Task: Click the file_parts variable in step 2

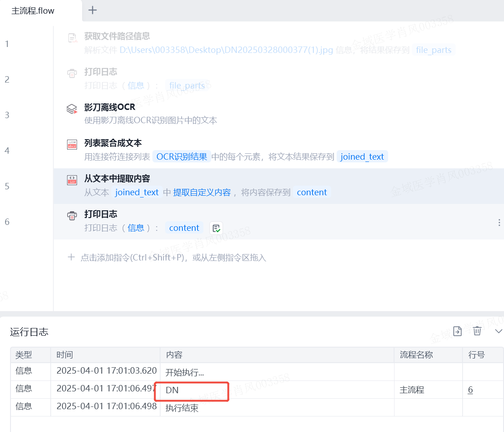Action: pyautogui.click(x=187, y=85)
